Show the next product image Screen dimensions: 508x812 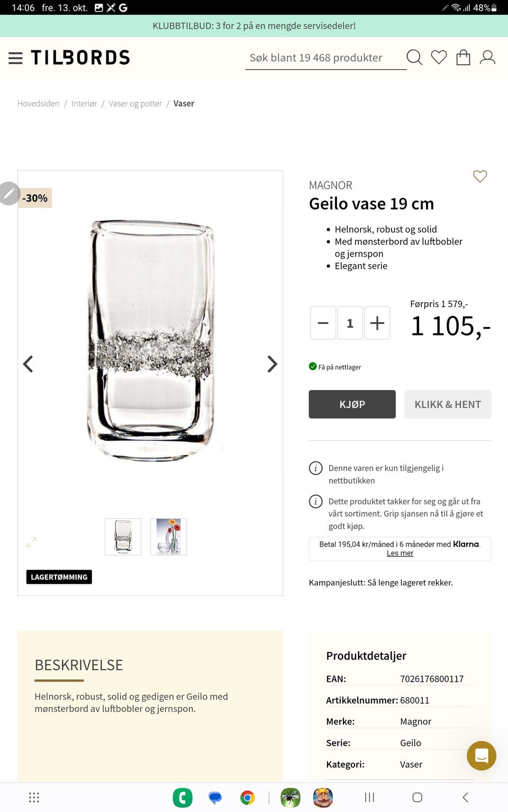[x=272, y=364]
